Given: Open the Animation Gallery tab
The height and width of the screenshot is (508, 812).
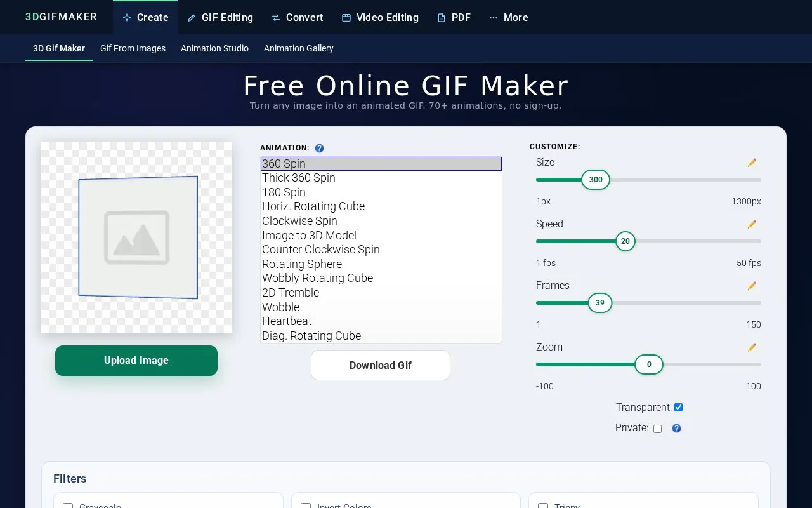Looking at the screenshot, I should pos(299,48).
